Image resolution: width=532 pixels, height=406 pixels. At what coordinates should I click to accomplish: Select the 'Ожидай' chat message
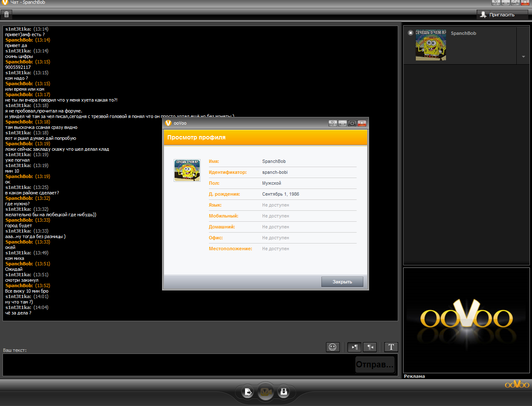[14, 269]
